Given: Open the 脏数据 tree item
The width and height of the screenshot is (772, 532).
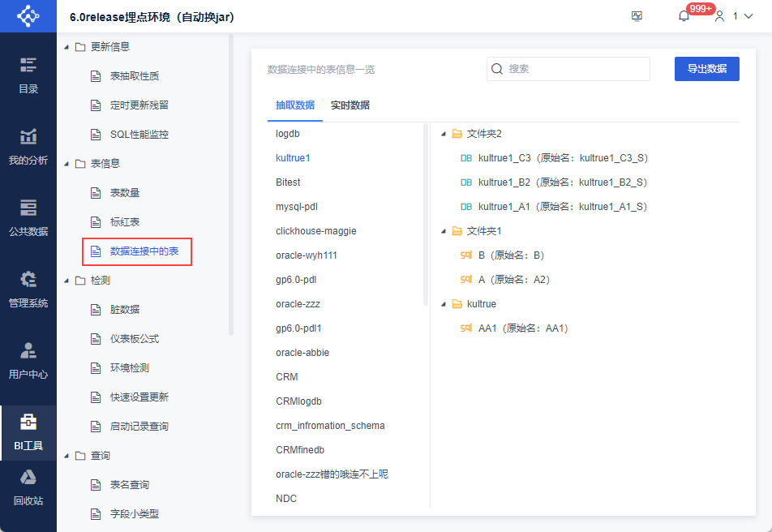Looking at the screenshot, I should tap(125, 310).
